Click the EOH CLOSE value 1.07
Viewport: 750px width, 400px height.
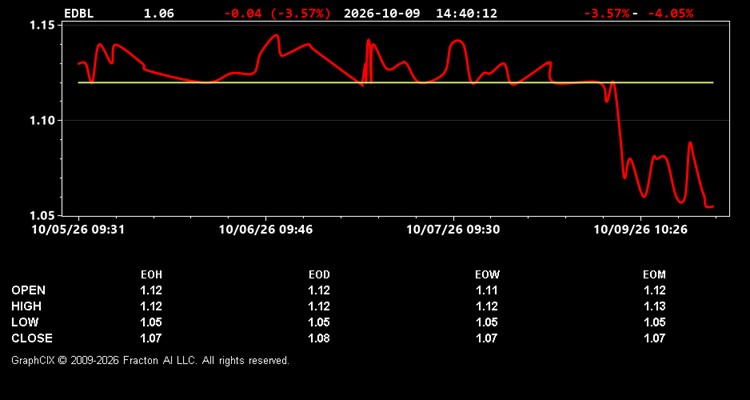coord(151,338)
